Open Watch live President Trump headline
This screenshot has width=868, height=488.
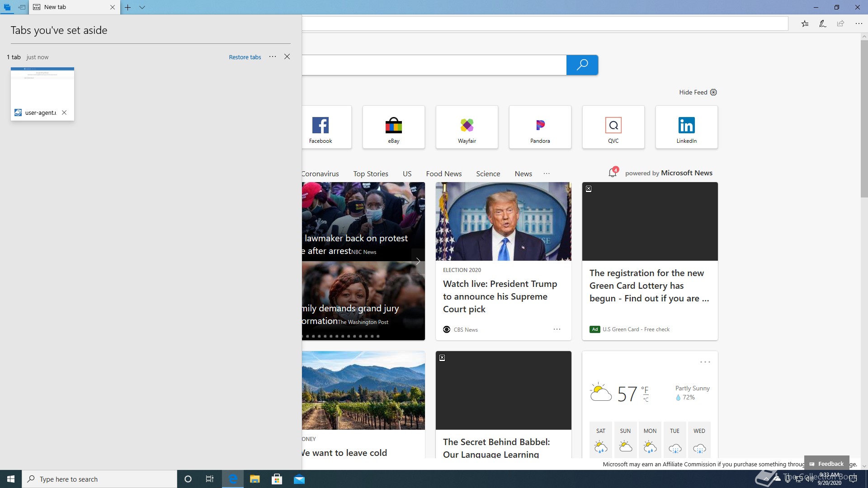pyautogui.click(x=500, y=296)
